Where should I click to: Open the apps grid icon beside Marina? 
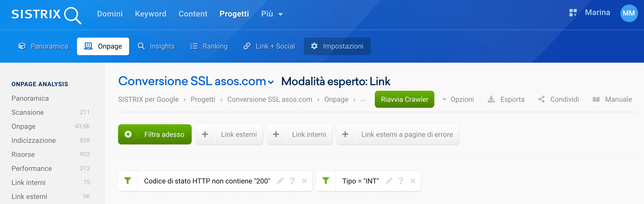[573, 13]
